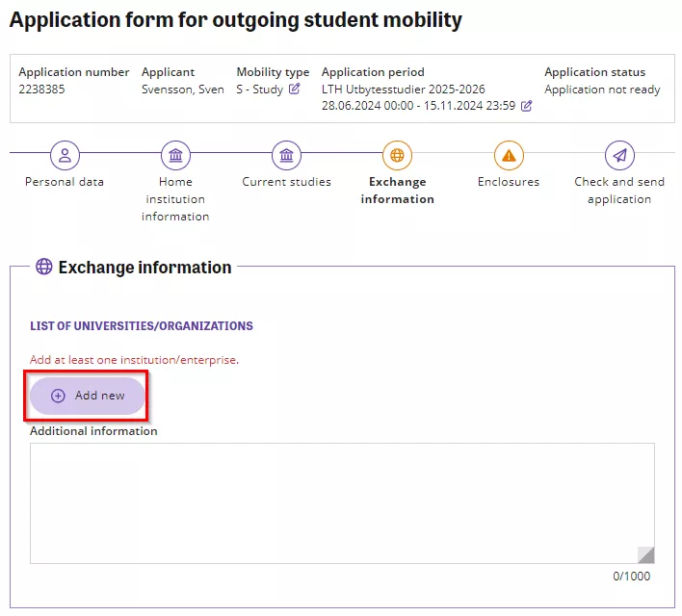Viewport: 682px width, 616px height.
Task: Click the 0/1000 character counter
Action: (633, 577)
